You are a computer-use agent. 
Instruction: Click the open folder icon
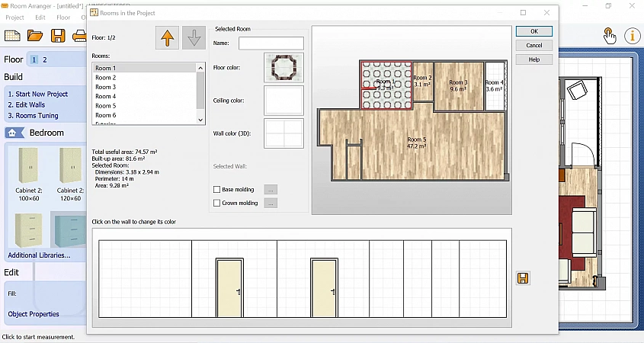coord(34,36)
